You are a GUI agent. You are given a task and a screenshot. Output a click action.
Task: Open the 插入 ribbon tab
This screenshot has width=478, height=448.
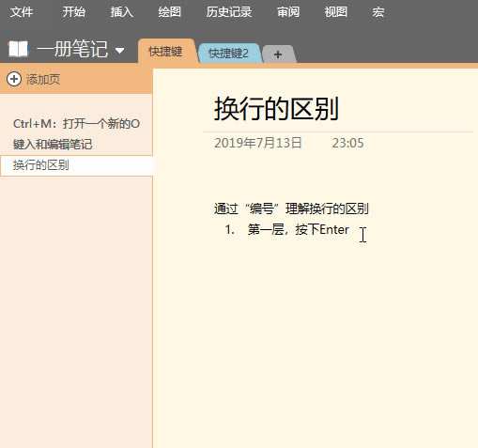point(122,12)
